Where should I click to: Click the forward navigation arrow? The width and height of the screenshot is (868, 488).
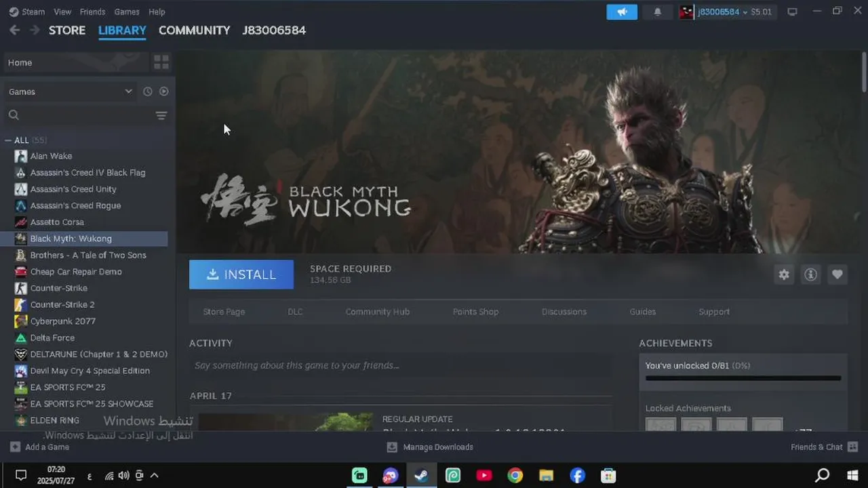34,30
